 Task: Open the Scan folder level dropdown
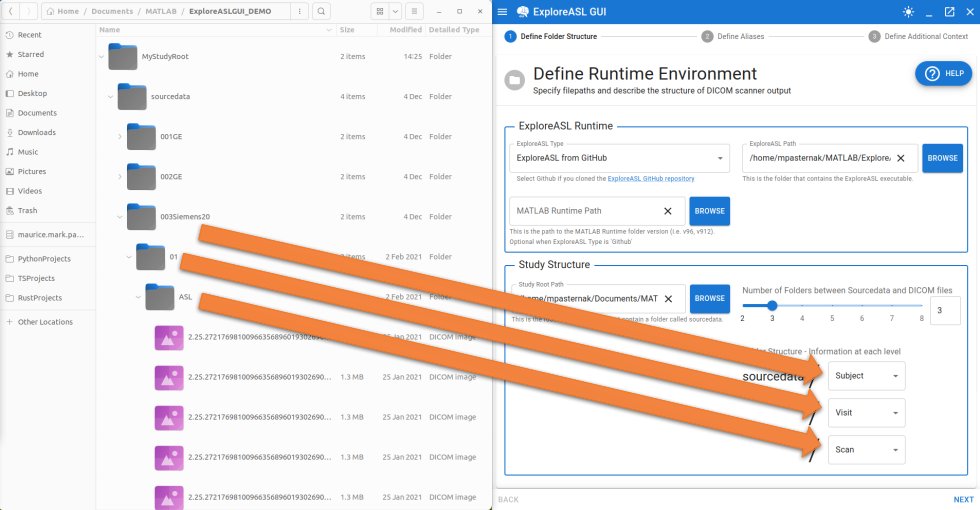point(866,449)
